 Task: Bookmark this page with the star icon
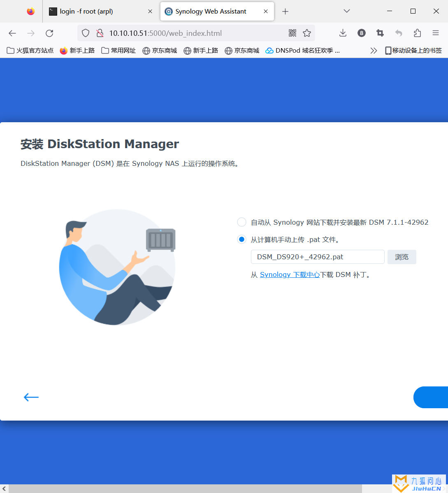[307, 33]
